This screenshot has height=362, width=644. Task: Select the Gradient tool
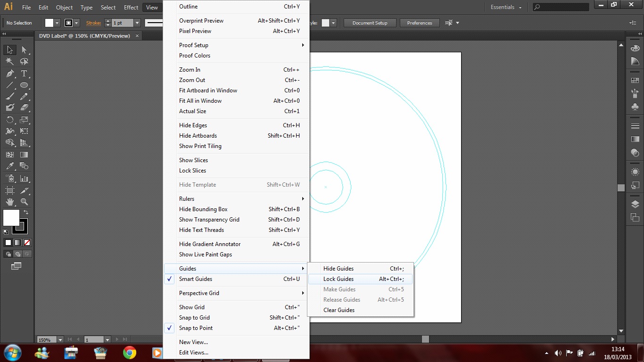(x=24, y=155)
